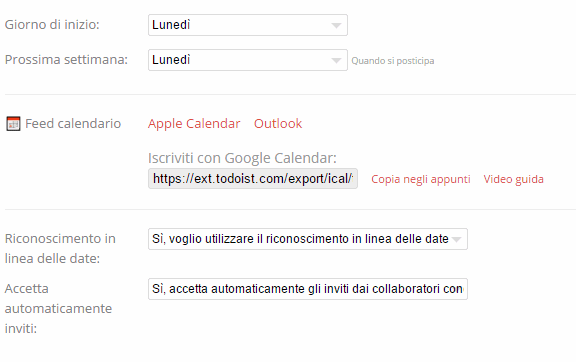576x362 pixels.
Task: Click the arrow of the date recognition dropdown
Action: click(x=457, y=239)
